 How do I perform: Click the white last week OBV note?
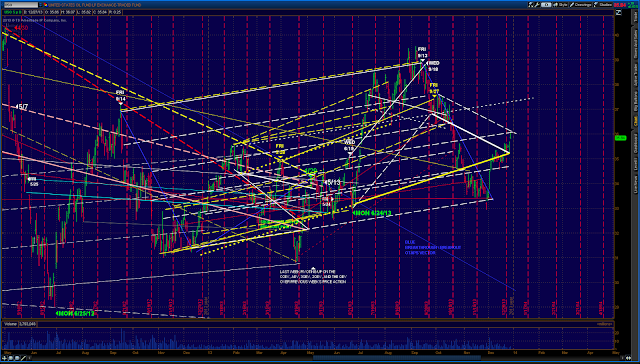pyautogui.click(x=313, y=276)
